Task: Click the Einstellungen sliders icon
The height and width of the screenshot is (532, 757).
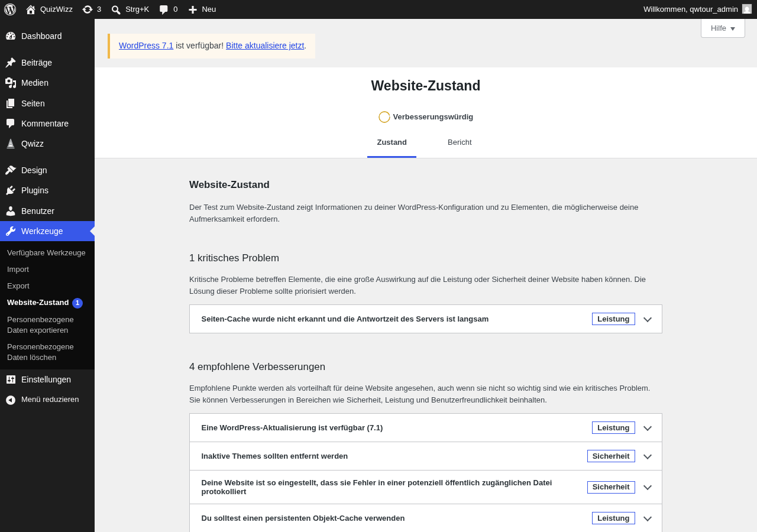Action: point(11,379)
